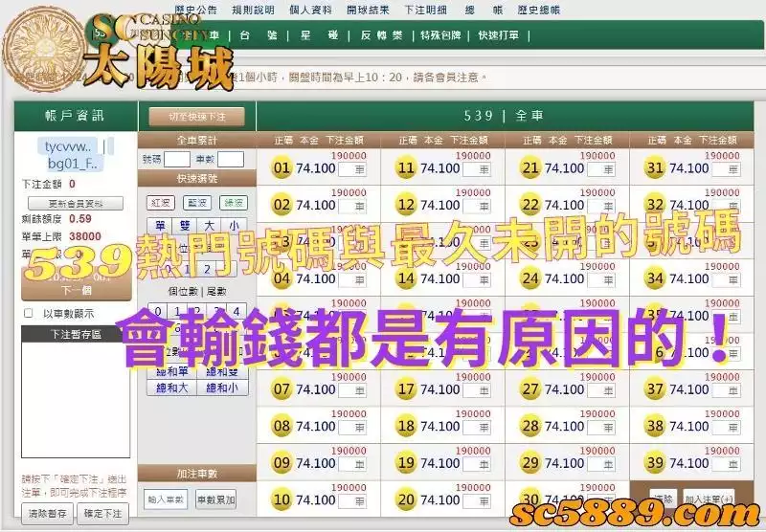This screenshot has height=532, width=766.
Task: Quick-select 單 (odd) numbers
Action: point(160,226)
